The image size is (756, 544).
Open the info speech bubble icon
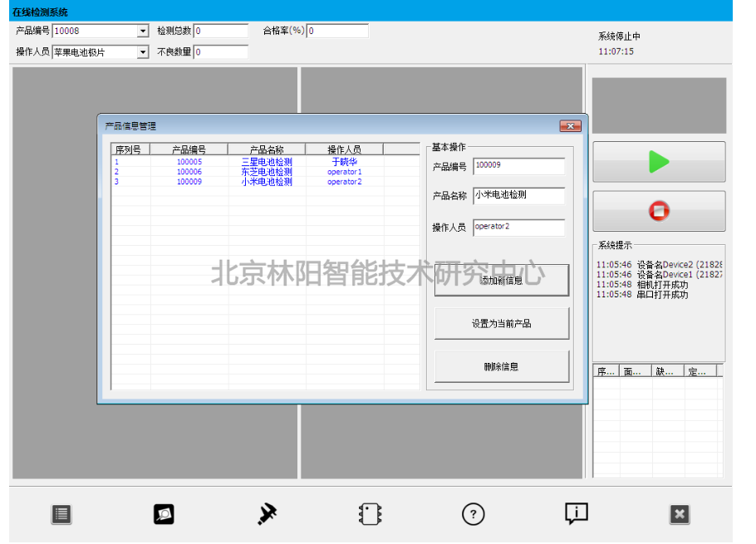[x=576, y=513]
